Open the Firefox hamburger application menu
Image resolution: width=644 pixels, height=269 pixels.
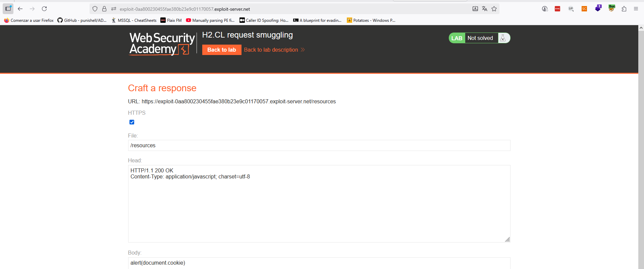point(636,9)
